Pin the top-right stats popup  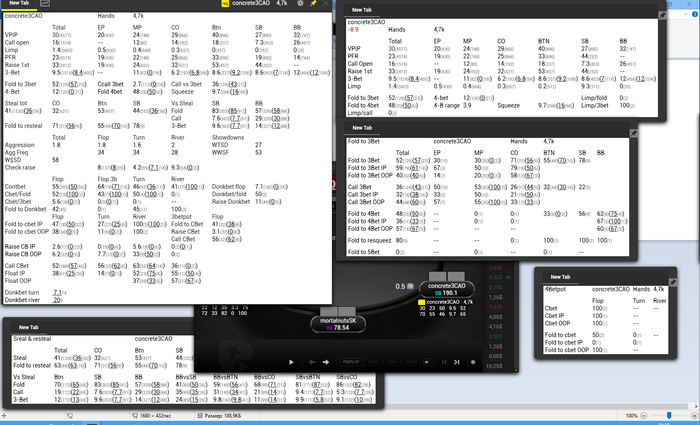662,15
